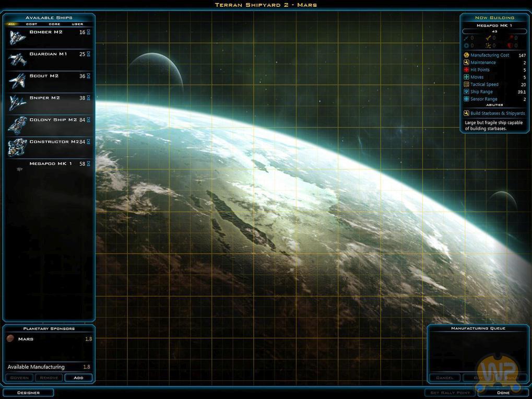Open the ship Designer

28,393
